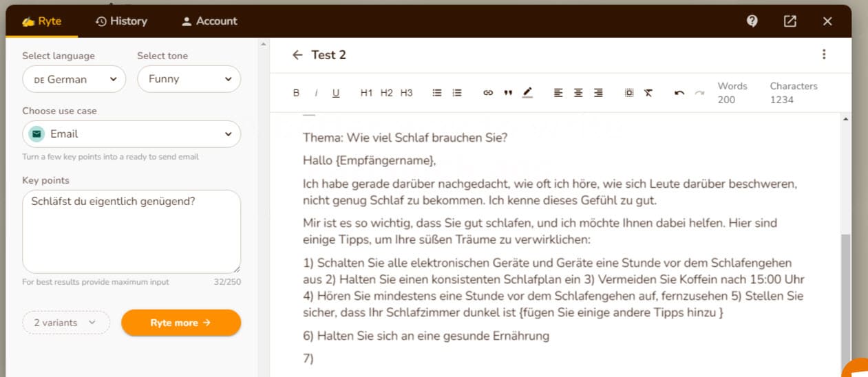Change the 2 variants dropdown

pos(66,323)
